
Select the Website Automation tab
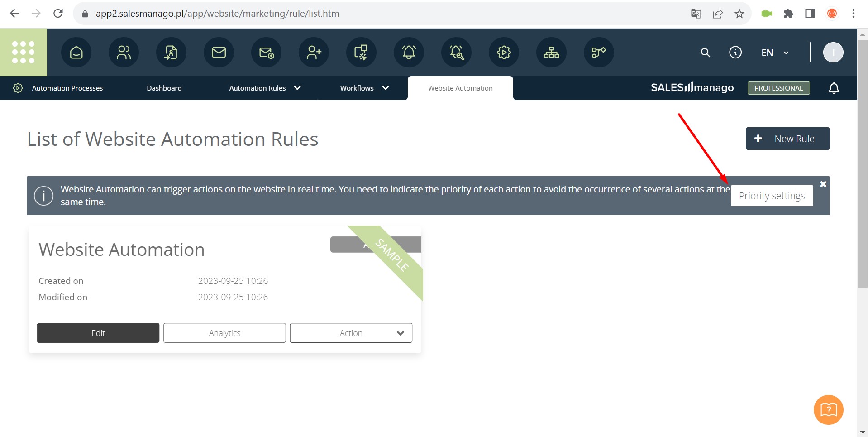(x=460, y=88)
